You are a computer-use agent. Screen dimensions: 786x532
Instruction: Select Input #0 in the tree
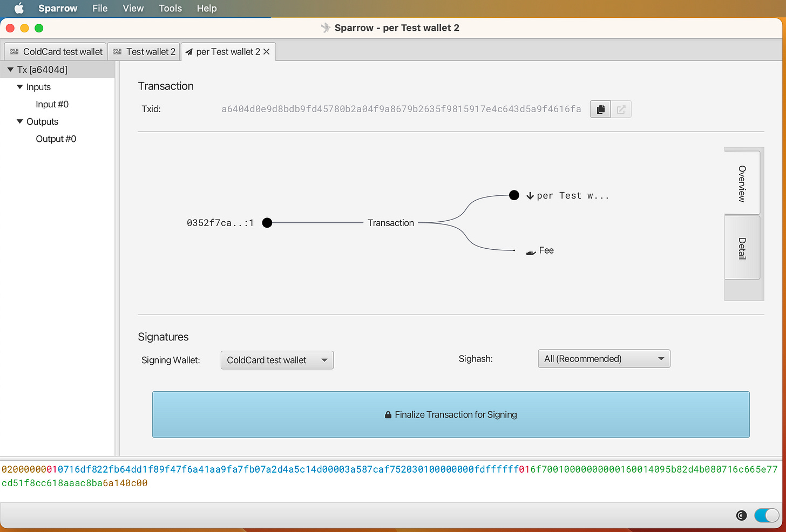pyautogui.click(x=52, y=104)
